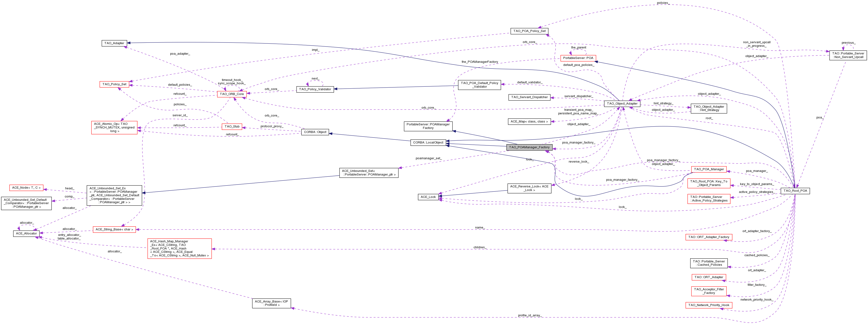The height and width of the screenshot is (324, 868).
Task: Select the TAO_POA_Policy_Set node
Action: [529, 31]
